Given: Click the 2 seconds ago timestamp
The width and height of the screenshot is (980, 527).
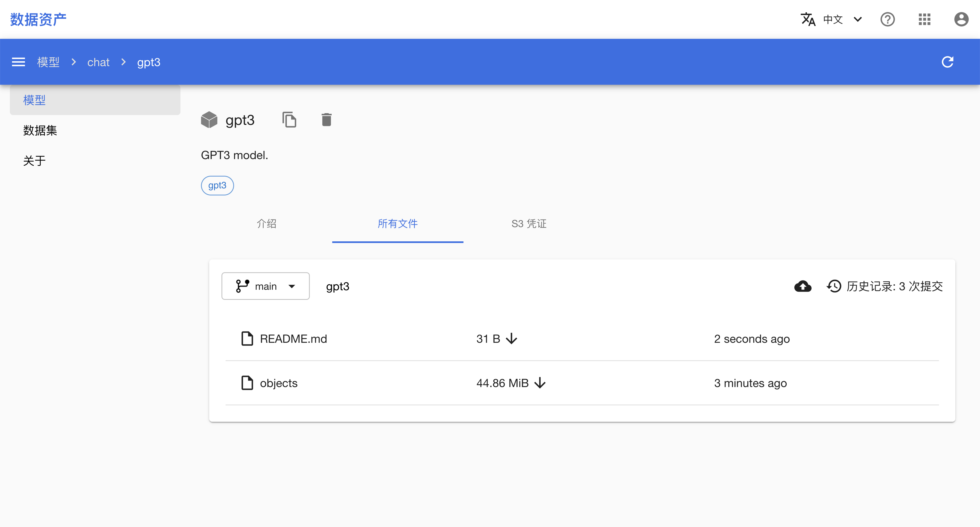Looking at the screenshot, I should (x=752, y=339).
